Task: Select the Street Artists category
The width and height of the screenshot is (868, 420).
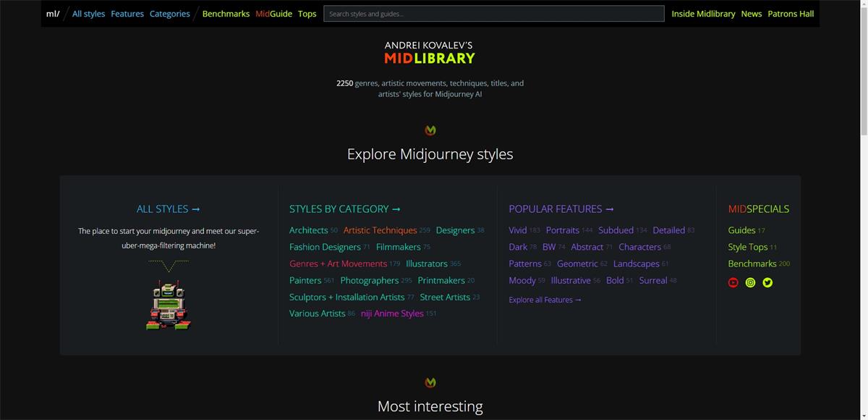Action: [445, 297]
